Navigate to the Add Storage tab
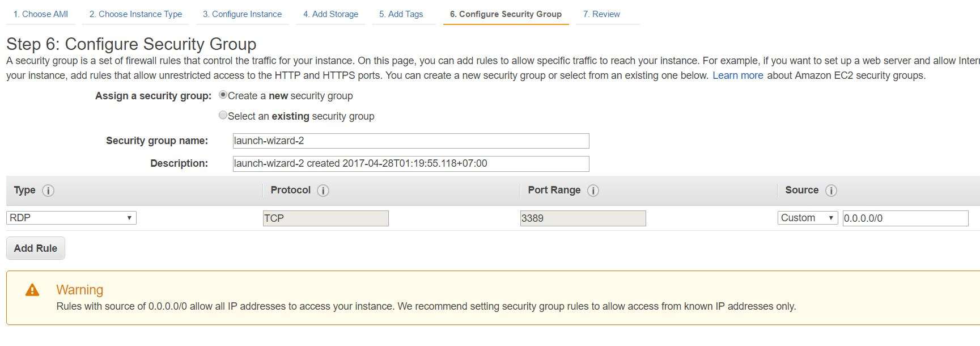 pyautogui.click(x=330, y=14)
